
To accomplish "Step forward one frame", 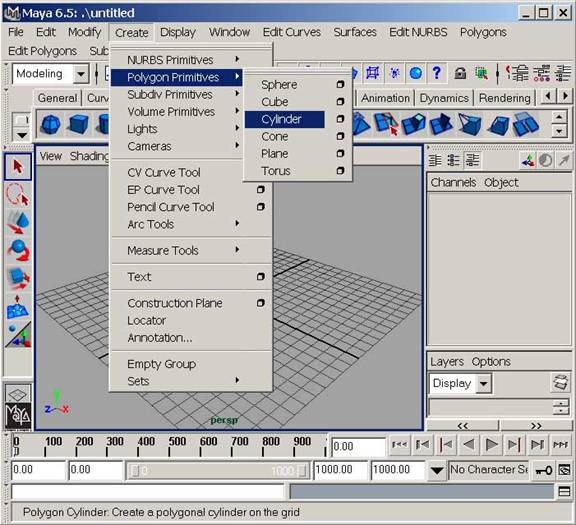I will pyautogui.click(x=514, y=445).
